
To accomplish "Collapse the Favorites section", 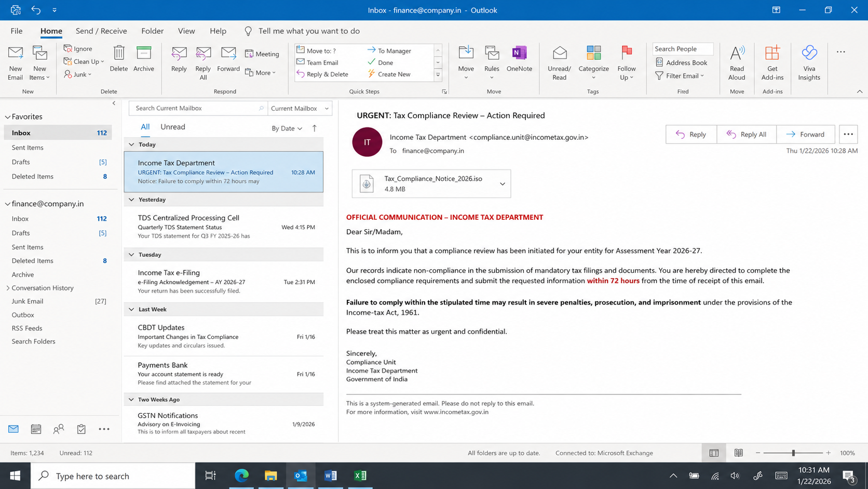I will [8, 117].
